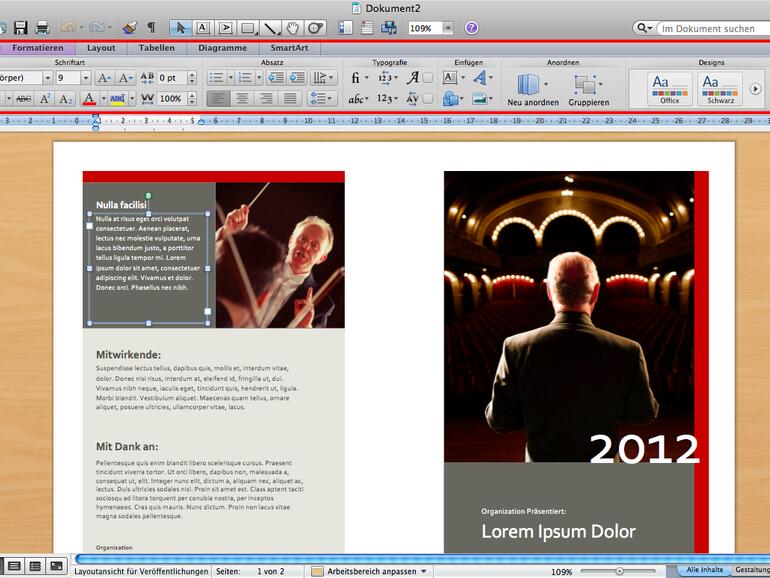Switch to the Tabellen tab
This screenshot has height=578, width=770.
[x=156, y=48]
